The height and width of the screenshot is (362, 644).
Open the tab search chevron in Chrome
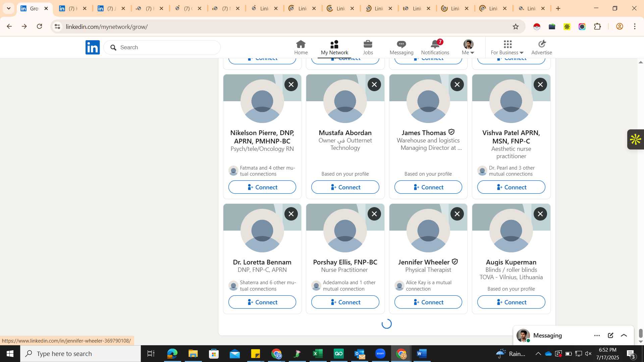[x=9, y=8]
